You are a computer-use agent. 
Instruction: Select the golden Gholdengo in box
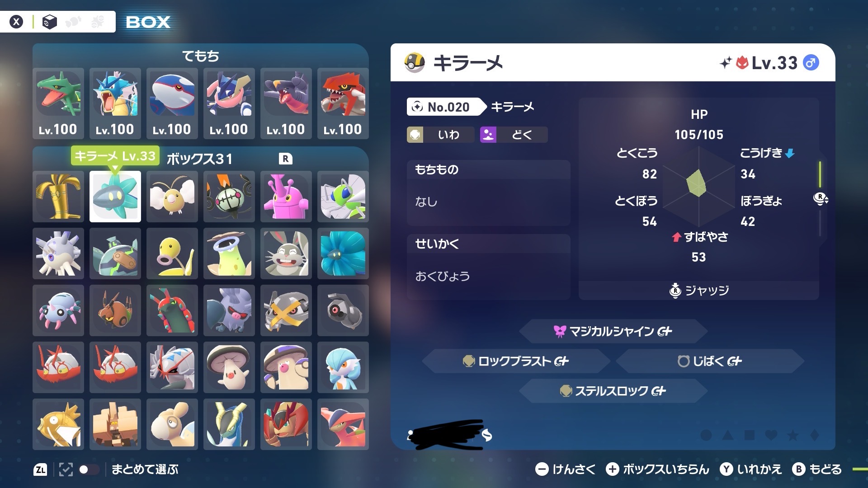click(x=58, y=197)
